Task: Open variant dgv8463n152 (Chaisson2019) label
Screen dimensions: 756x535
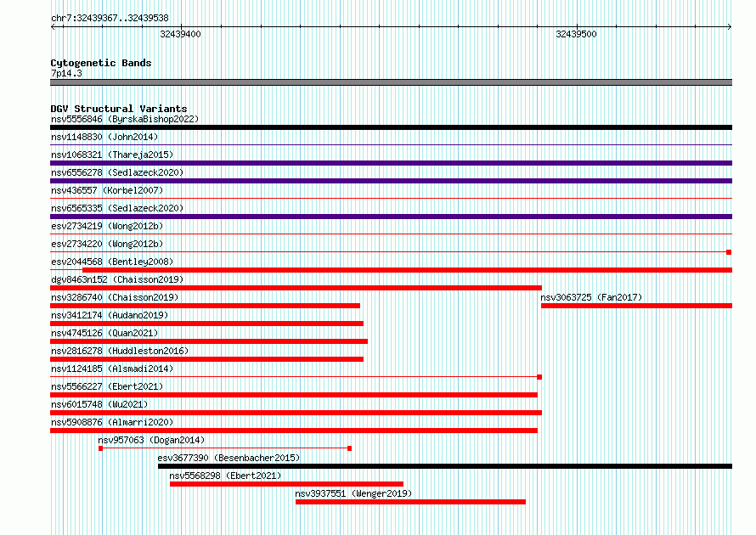Action: coord(117,279)
